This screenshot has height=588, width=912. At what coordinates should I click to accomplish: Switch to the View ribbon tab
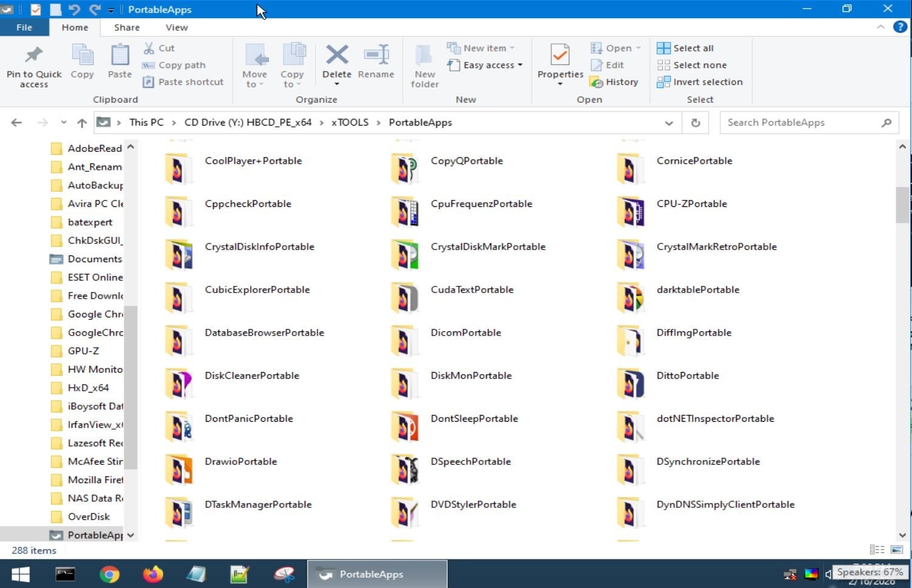coord(177,27)
